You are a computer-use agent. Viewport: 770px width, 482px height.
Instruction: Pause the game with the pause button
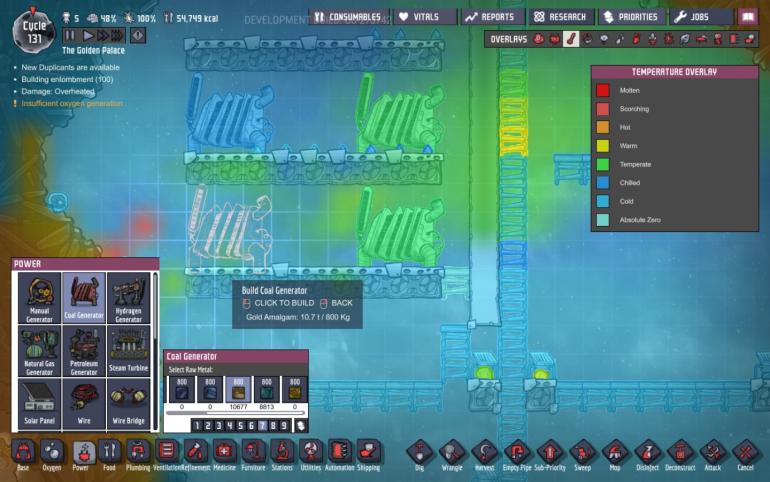click(x=70, y=35)
